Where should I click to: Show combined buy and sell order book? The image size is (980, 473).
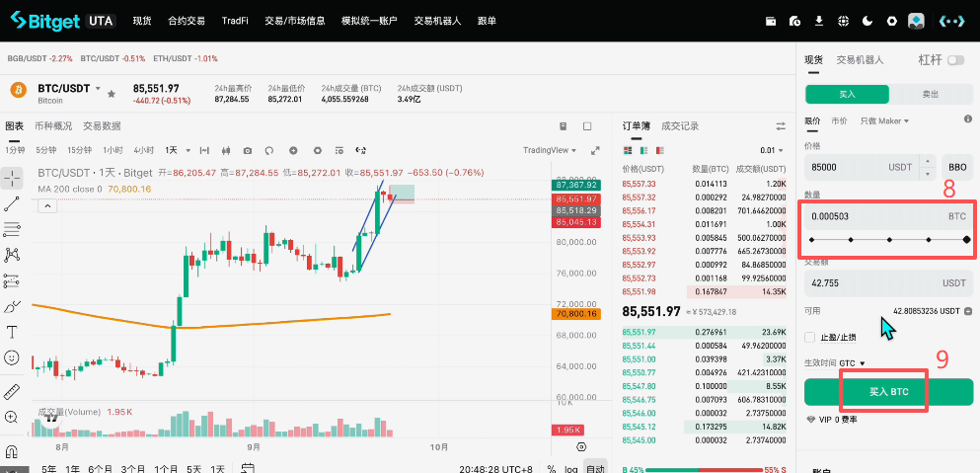coord(628,151)
